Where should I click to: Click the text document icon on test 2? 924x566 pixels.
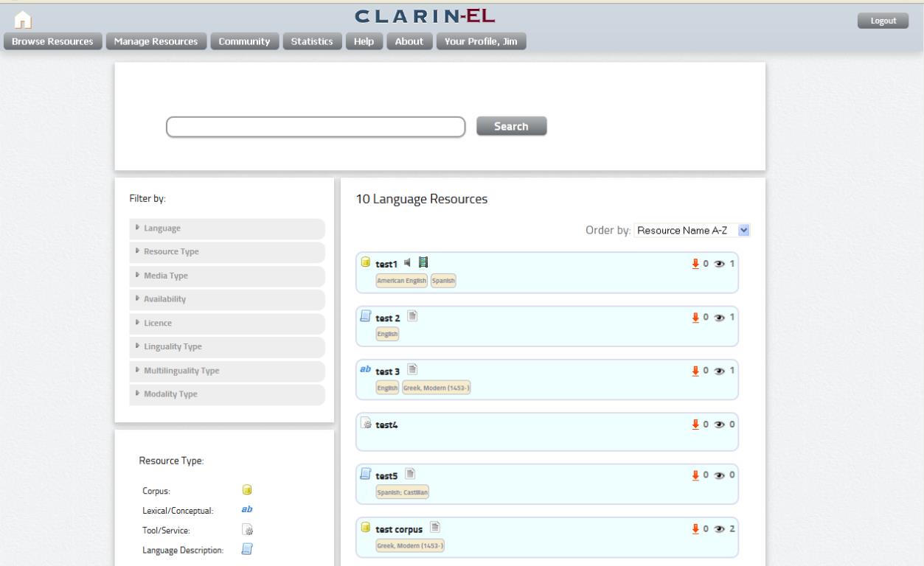click(x=413, y=315)
